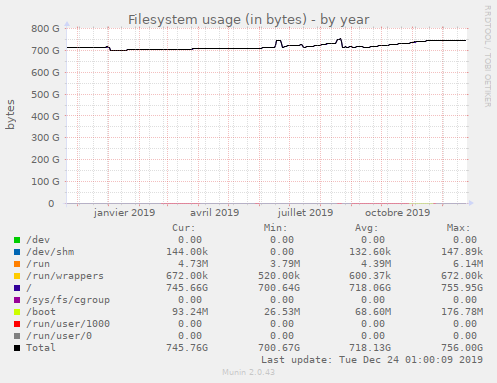Click the vertical 'bytes' axis label
Image resolution: width=497 pixels, height=383 pixels.
(x=10, y=114)
